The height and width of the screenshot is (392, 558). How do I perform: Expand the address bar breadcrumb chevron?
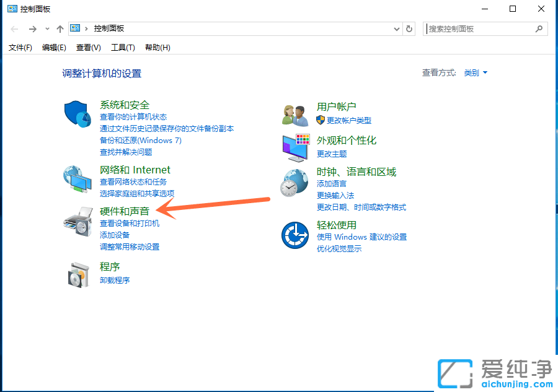point(86,28)
